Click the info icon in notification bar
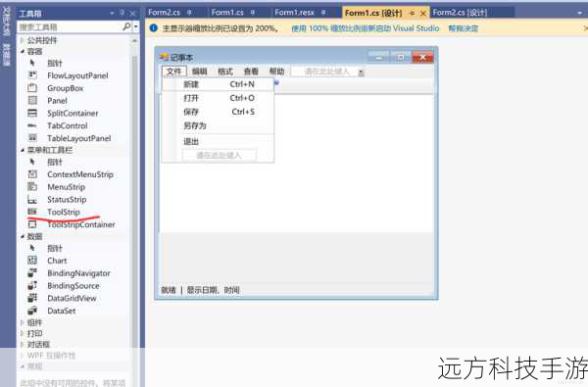Viewport: 588px width, 387px height. tap(153, 28)
